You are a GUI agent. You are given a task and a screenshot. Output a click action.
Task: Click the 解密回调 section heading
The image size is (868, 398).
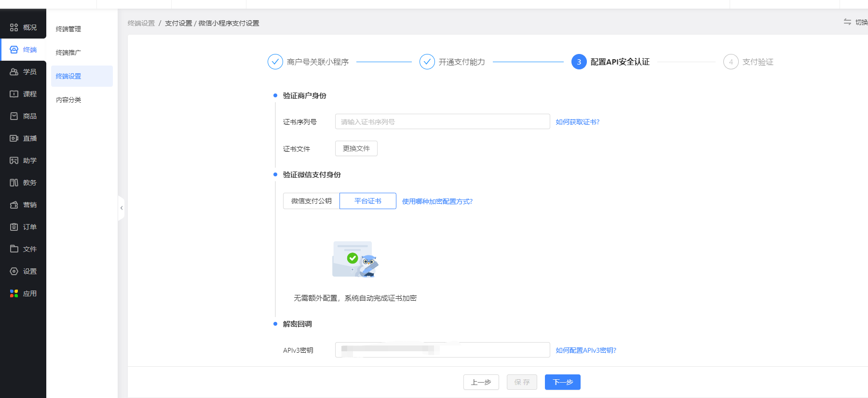(298, 324)
